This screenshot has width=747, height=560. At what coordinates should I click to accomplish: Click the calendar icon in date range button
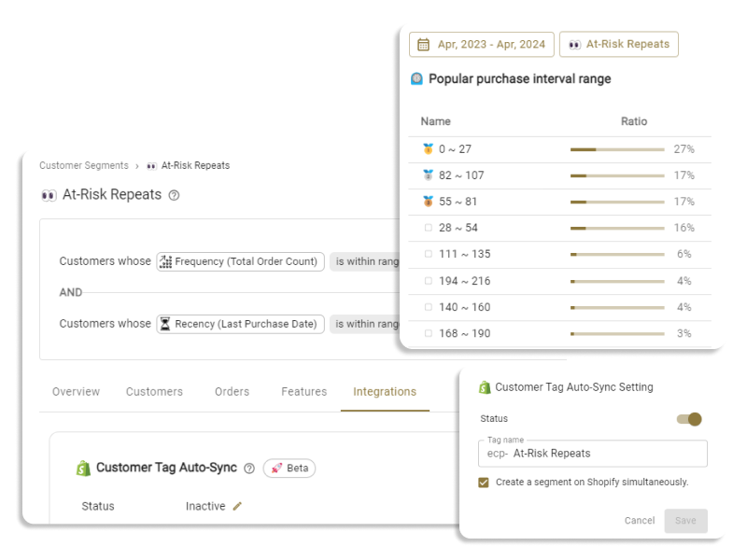423,44
